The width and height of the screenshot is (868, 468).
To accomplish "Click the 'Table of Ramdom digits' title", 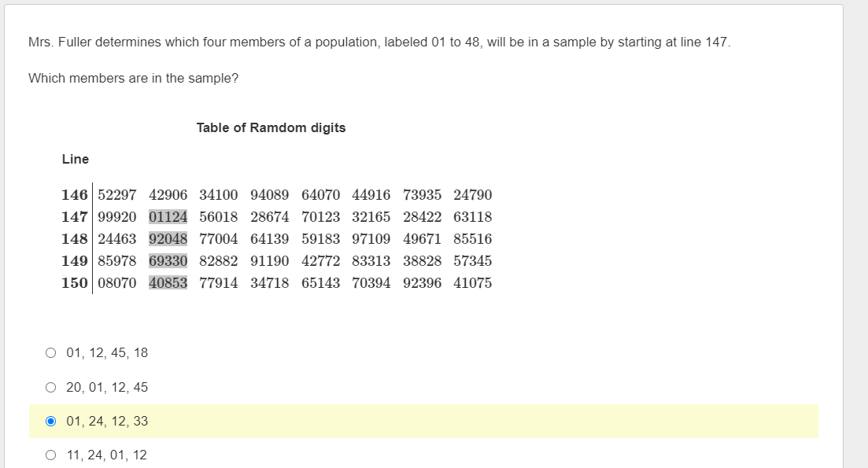I will pyautogui.click(x=271, y=127).
